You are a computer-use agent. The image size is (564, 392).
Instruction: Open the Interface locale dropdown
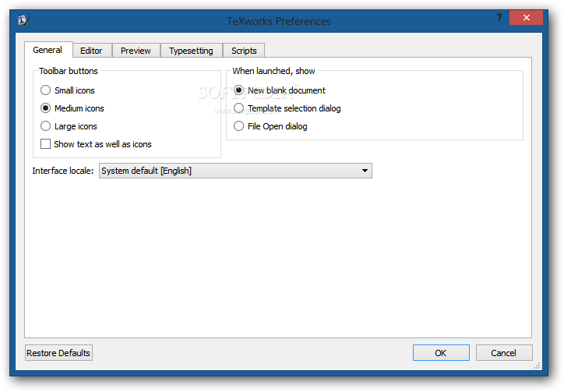coord(235,171)
